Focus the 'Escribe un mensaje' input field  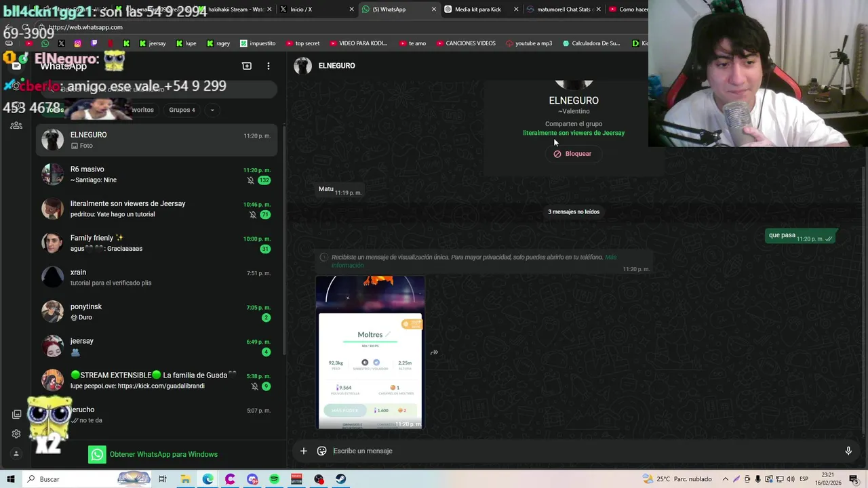[583, 451]
